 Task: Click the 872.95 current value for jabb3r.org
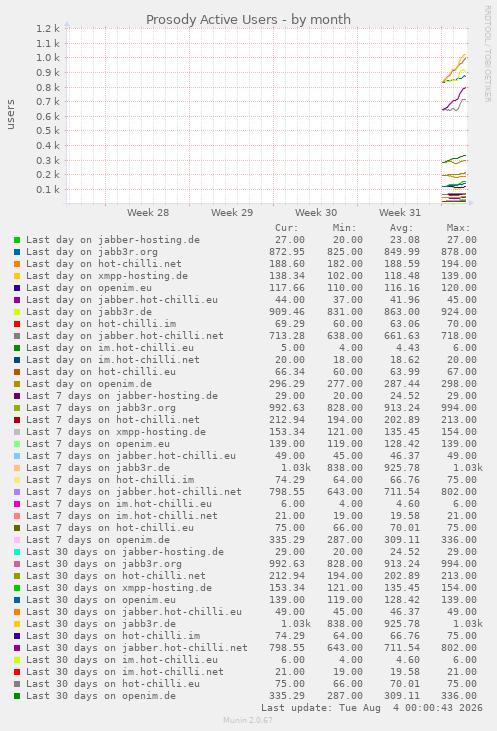(x=287, y=252)
